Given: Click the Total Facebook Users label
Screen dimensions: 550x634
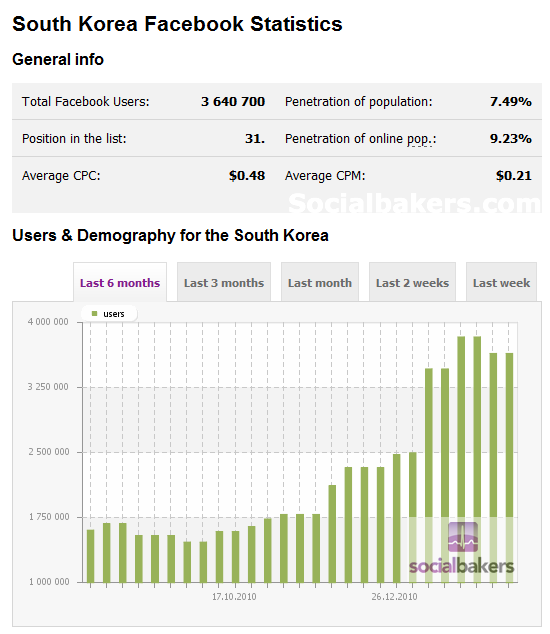Looking at the screenshot, I should [x=86, y=101].
